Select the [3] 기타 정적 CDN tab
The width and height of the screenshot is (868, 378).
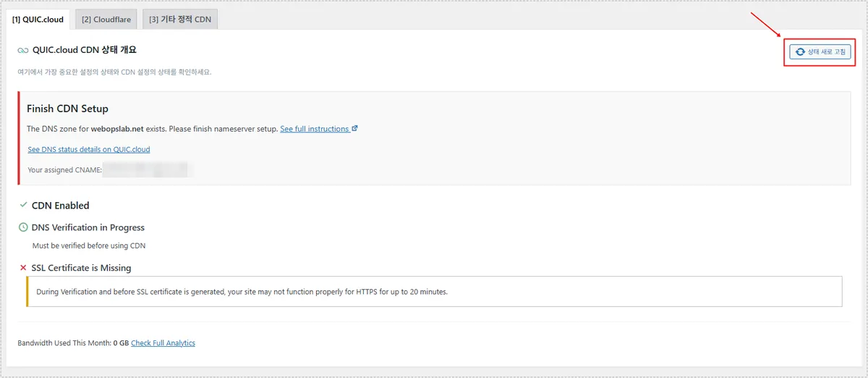(180, 20)
